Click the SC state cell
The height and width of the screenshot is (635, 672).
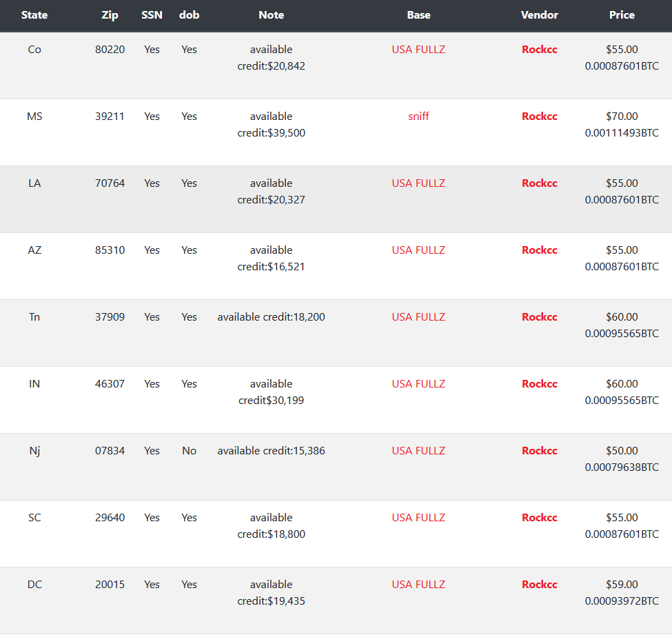point(34,518)
